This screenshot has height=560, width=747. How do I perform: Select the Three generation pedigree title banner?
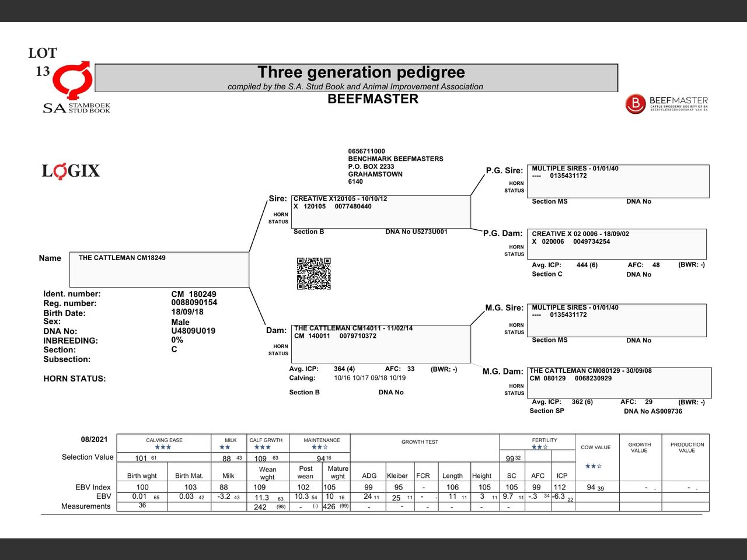[x=356, y=78]
